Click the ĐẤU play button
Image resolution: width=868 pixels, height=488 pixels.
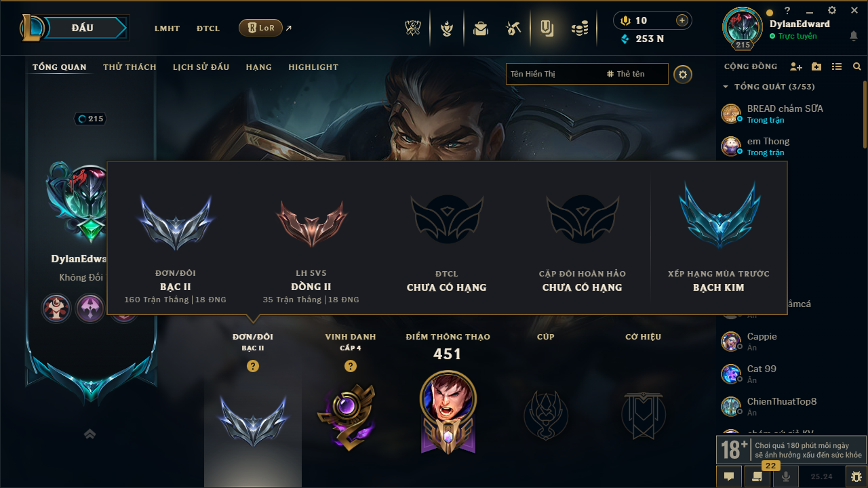[81, 28]
